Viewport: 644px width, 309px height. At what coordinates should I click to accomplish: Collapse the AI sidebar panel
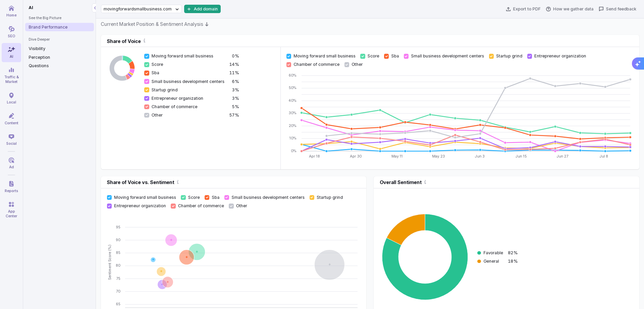coord(95,8)
